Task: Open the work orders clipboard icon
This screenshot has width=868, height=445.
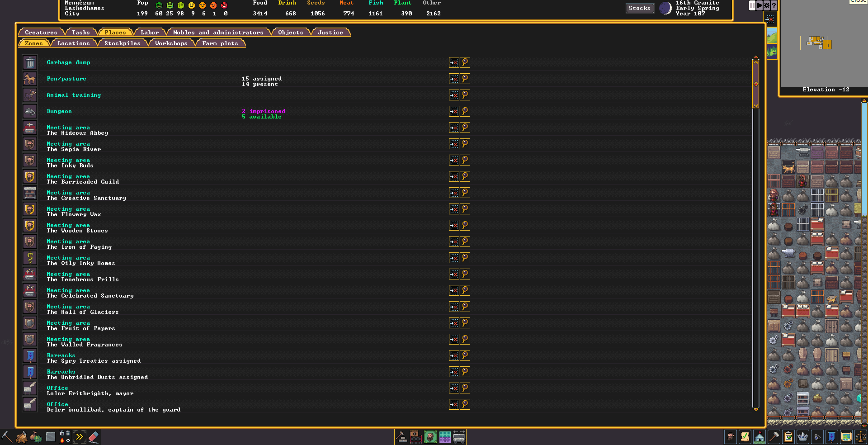Action: (788, 437)
